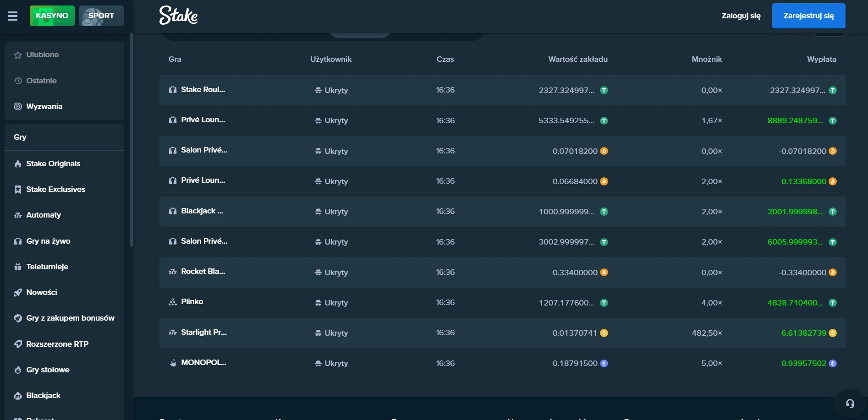Click the Zarejestruj się button
The width and height of the screenshot is (868, 420).
pyautogui.click(x=808, y=16)
